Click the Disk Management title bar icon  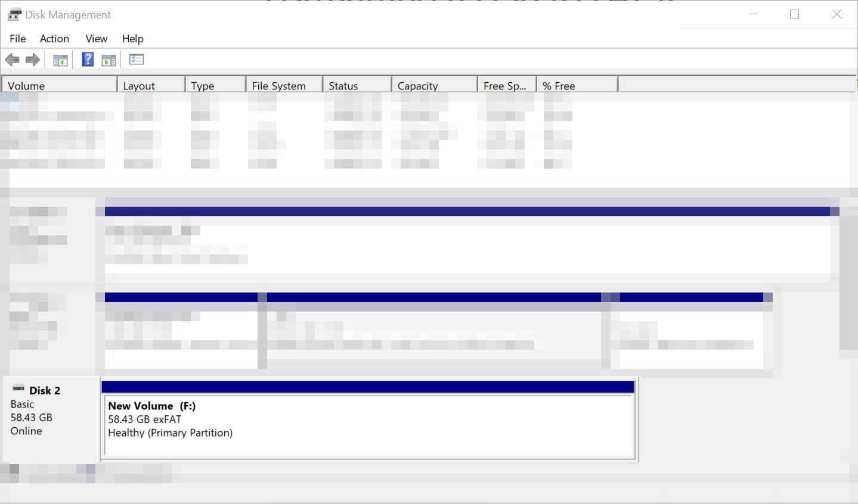click(x=14, y=14)
